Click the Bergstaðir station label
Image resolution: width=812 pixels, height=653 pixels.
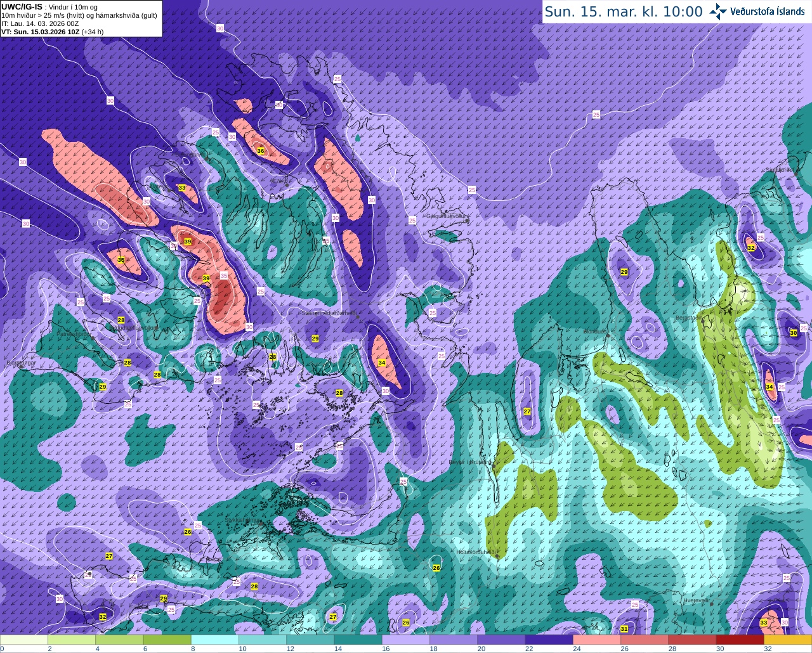[x=688, y=318]
